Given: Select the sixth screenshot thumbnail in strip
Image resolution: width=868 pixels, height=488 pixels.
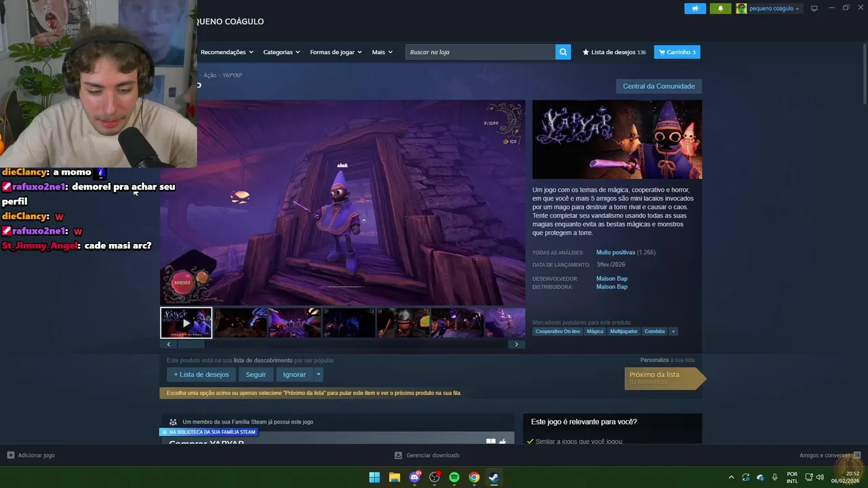Looking at the screenshot, I should click(x=457, y=323).
